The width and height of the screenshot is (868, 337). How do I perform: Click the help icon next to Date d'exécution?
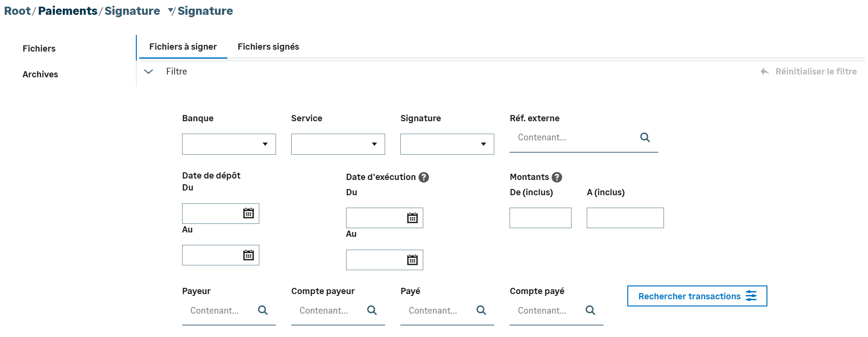point(424,177)
